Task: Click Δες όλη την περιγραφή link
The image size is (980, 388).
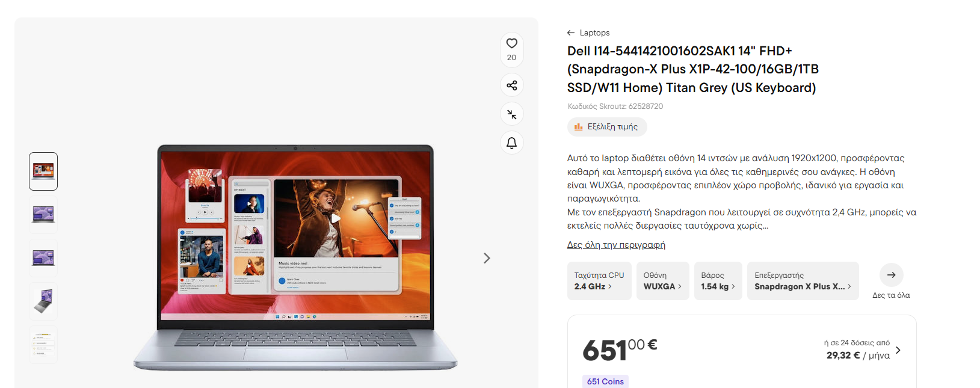Action: tap(616, 245)
